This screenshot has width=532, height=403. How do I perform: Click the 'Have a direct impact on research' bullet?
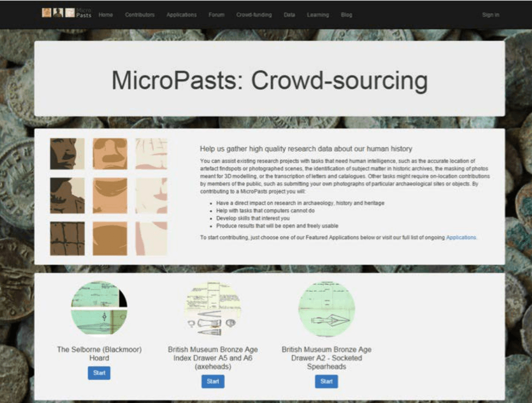(x=300, y=203)
